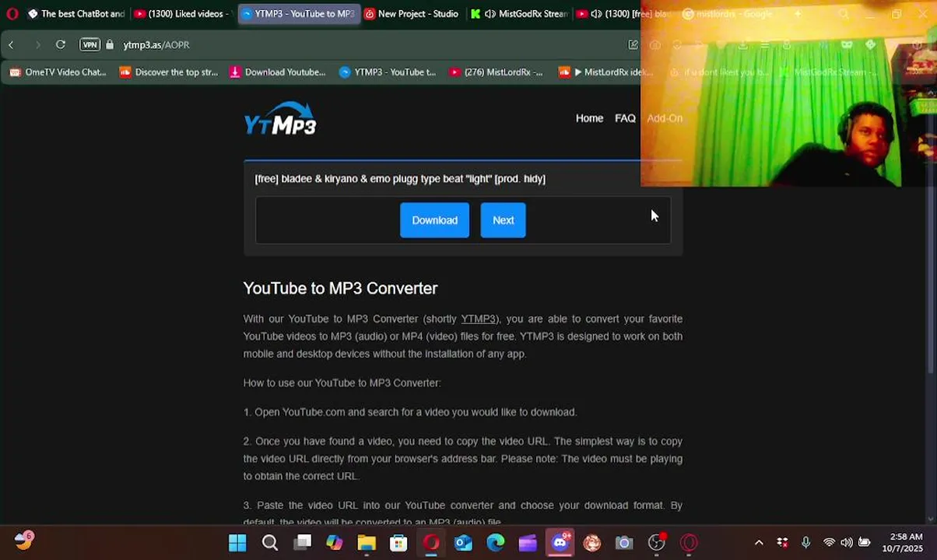This screenshot has height=560, width=937.
Task: Open taskbar Search magnifier
Action: (x=270, y=543)
